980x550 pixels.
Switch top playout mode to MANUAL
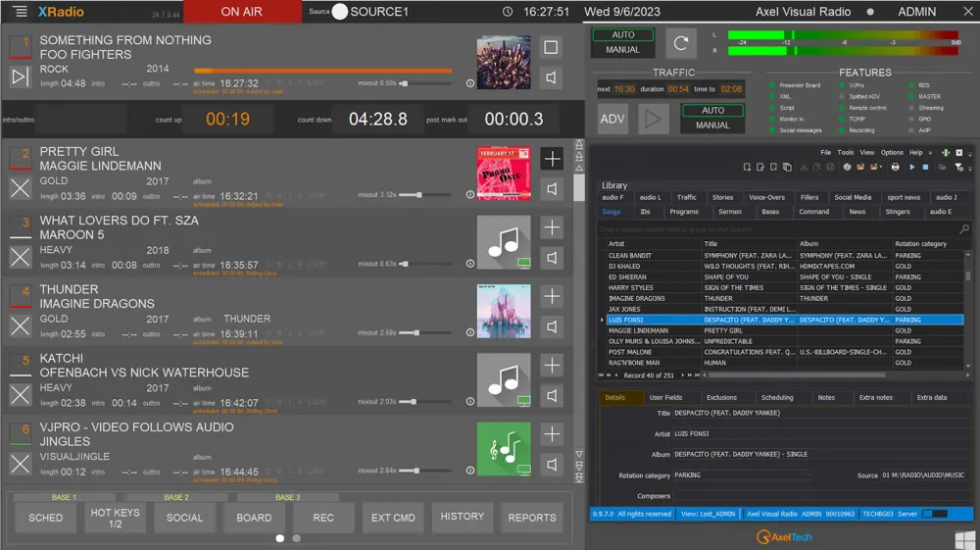click(x=623, y=49)
